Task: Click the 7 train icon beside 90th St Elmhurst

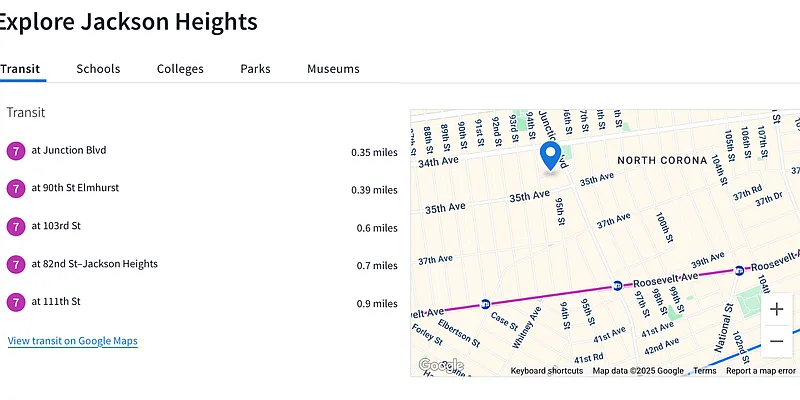Action: (15, 188)
